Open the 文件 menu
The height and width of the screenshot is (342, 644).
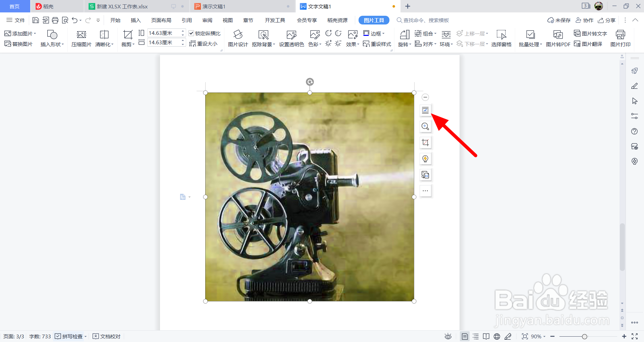pyautogui.click(x=16, y=20)
